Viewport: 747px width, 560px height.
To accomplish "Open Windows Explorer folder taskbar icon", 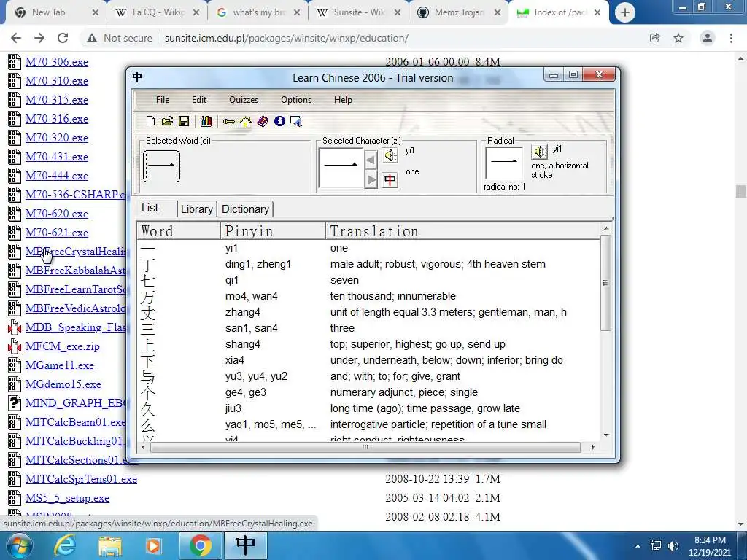I will [110, 545].
